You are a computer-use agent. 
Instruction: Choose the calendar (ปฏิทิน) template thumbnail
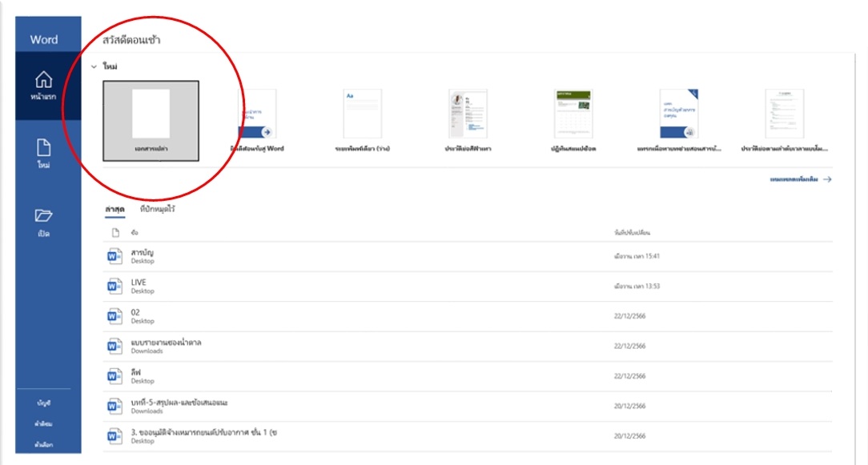(x=573, y=114)
